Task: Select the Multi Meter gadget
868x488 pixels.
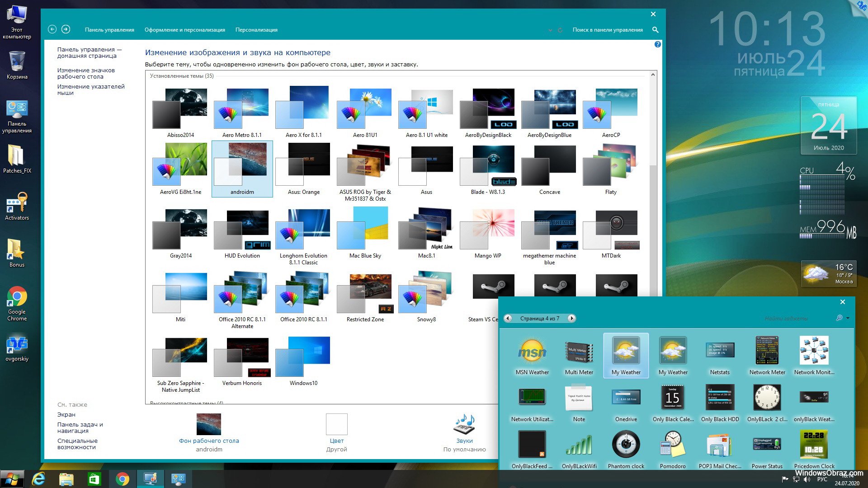Action: point(579,352)
